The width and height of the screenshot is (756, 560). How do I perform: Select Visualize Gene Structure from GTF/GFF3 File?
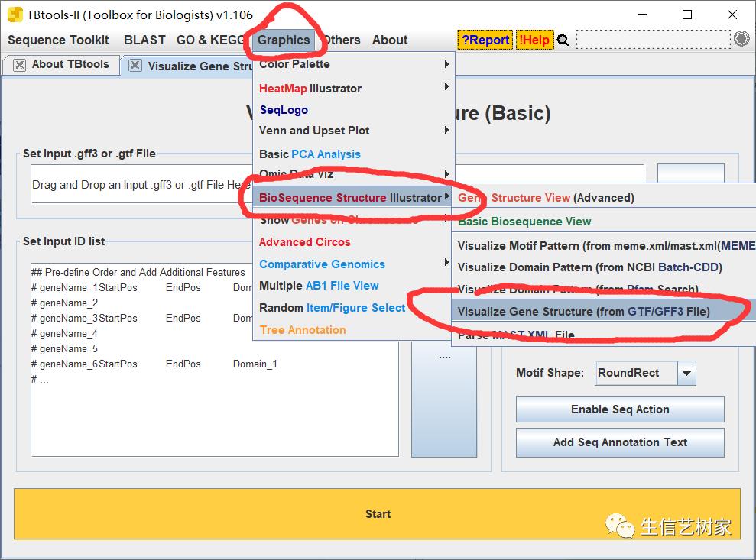[x=583, y=312]
